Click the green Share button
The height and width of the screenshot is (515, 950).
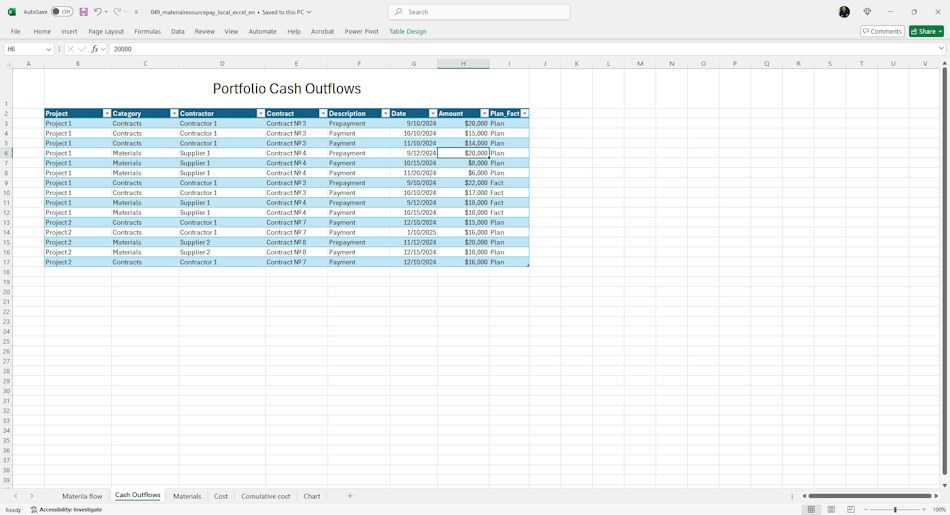pos(926,31)
